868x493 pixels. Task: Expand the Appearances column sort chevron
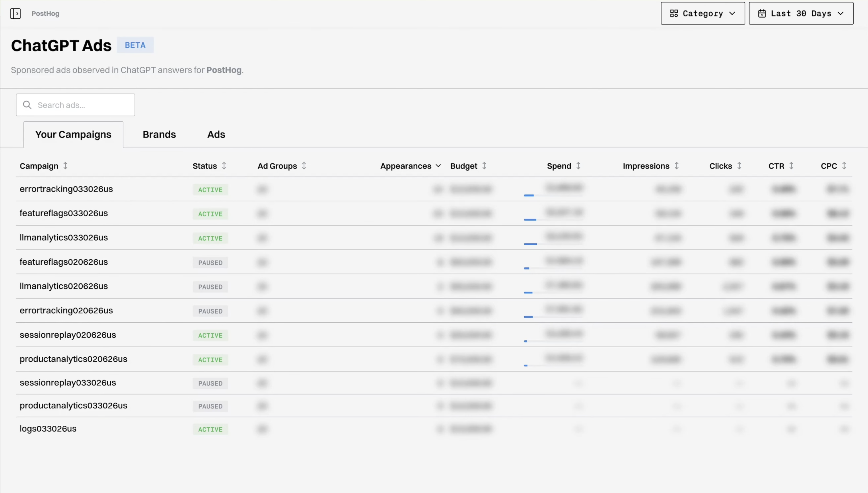pos(438,166)
